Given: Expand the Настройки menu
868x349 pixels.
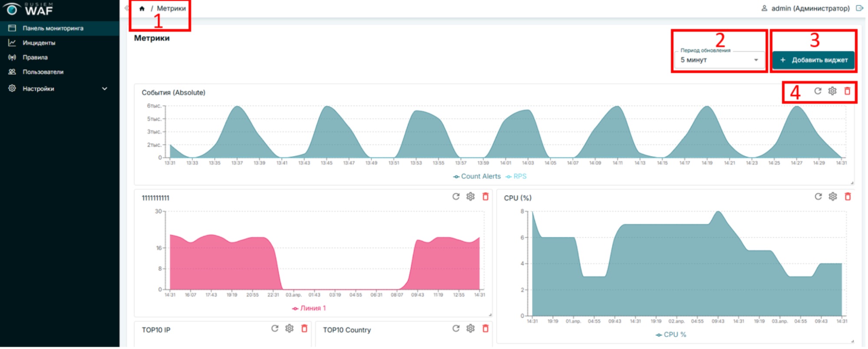Looking at the screenshot, I should (x=59, y=89).
